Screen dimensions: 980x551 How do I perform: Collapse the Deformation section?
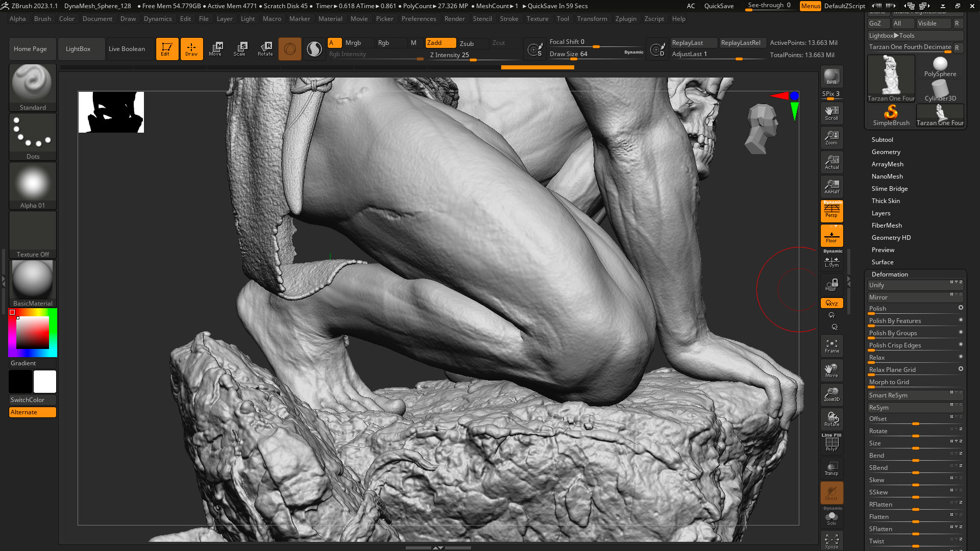[890, 274]
